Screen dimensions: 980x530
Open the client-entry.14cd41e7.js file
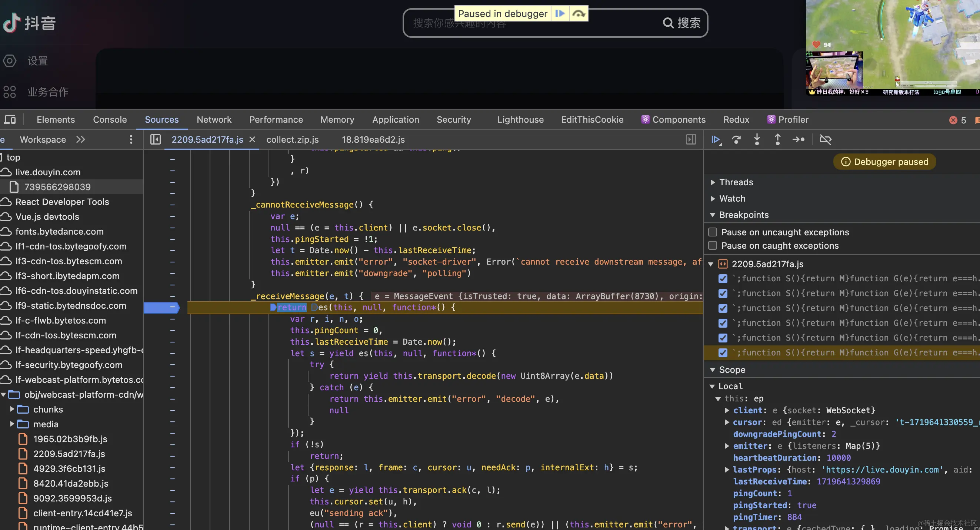point(83,513)
